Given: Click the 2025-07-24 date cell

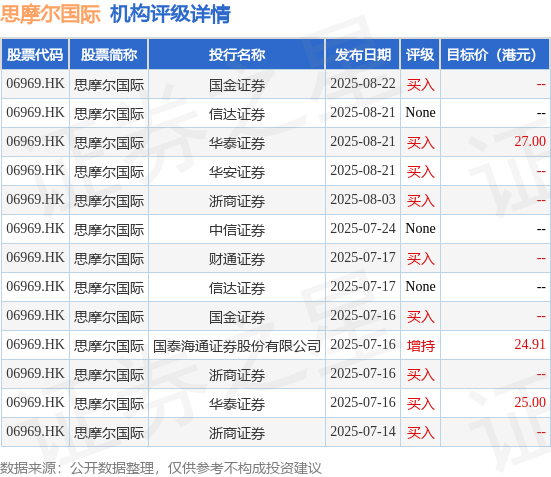Looking at the screenshot, I should (x=363, y=228).
